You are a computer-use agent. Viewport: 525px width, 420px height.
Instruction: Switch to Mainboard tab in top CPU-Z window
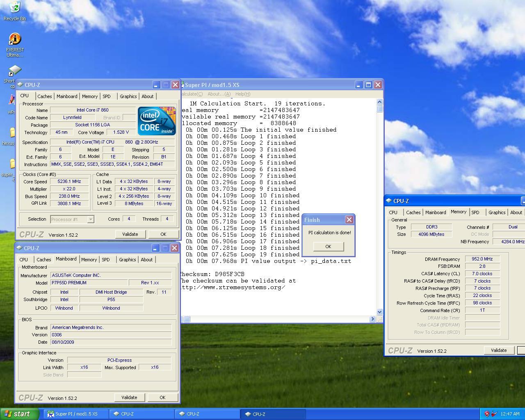click(67, 96)
